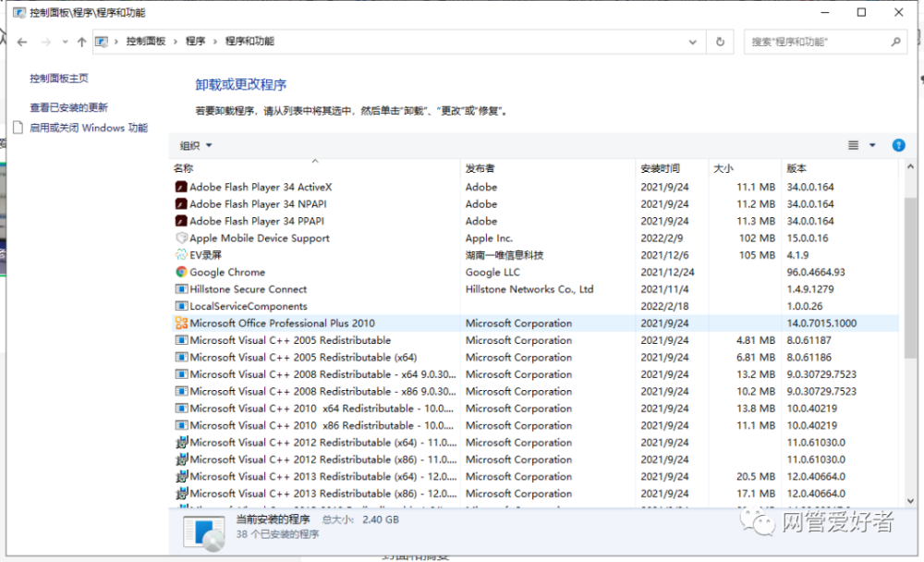The image size is (924, 562).
Task: Open the 控制面板主页 link
Action: pyautogui.click(x=59, y=78)
